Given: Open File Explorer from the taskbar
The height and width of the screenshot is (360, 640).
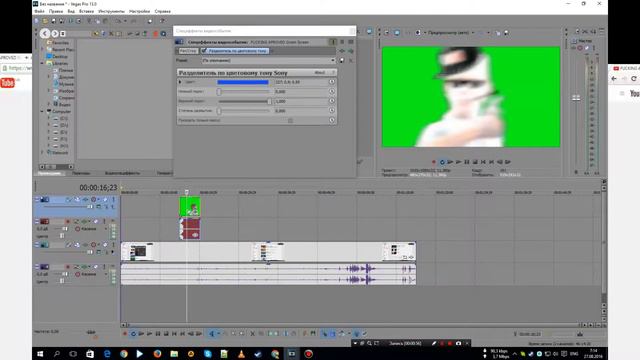Looking at the screenshot, I should pos(174,354).
